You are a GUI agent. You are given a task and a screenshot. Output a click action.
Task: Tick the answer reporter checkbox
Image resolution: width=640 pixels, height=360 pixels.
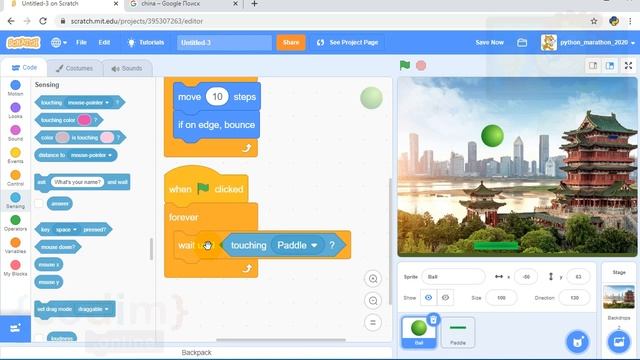[x=39, y=203]
